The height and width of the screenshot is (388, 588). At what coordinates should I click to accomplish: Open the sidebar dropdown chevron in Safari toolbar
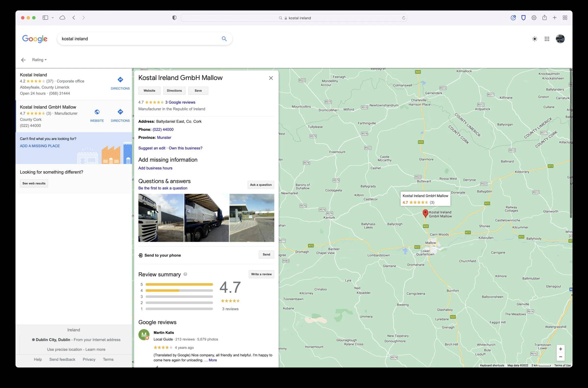coord(53,18)
